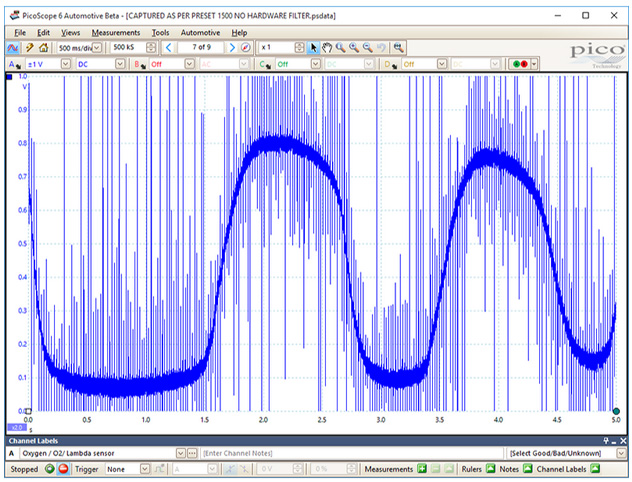Open math channels dropdown arrow
Image resolution: width=632 pixels, height=482 pixels.
click(534, 64)
